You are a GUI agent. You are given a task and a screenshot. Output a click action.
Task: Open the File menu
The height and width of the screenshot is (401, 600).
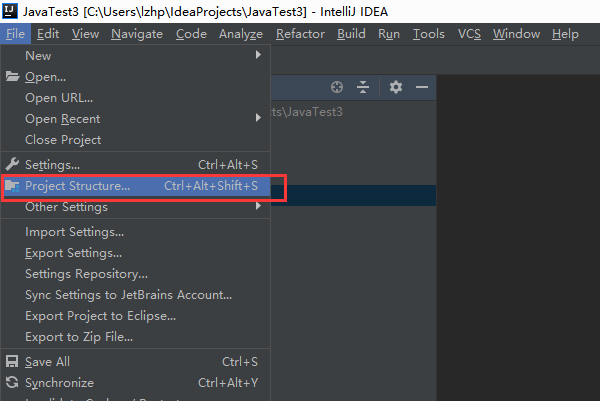(15, 34)
